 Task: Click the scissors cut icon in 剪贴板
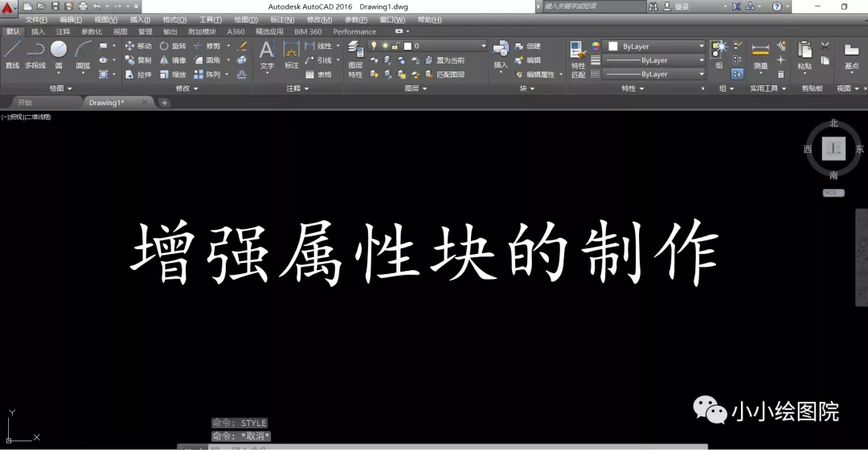click(825, 46)
